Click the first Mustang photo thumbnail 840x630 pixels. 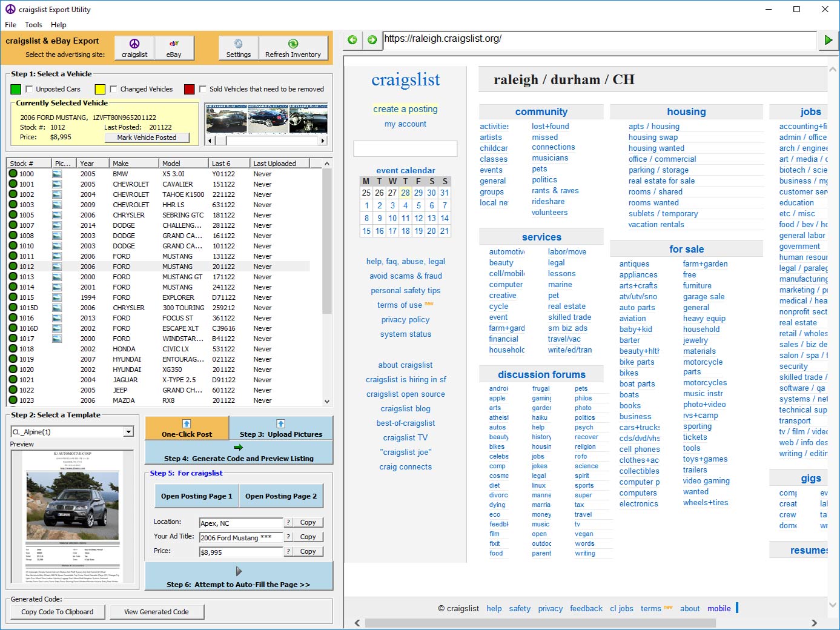(x=227, y=118)
